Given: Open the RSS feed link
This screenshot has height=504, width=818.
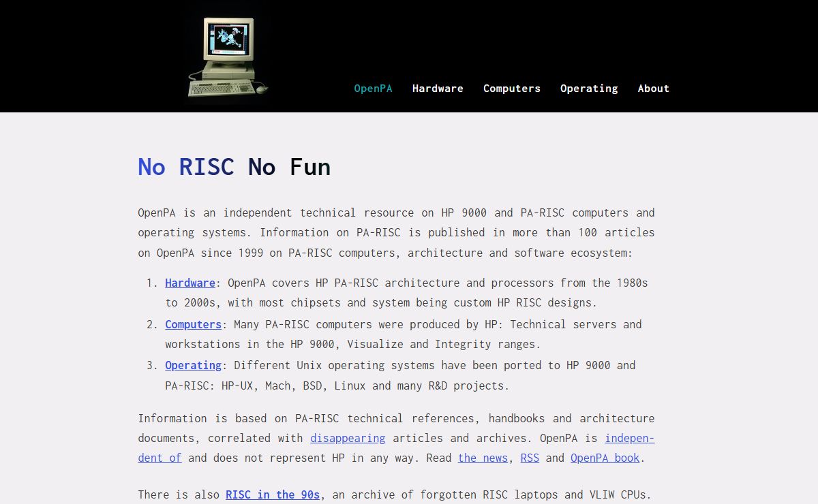Looking at the screenshot, I should click(530, 458).
